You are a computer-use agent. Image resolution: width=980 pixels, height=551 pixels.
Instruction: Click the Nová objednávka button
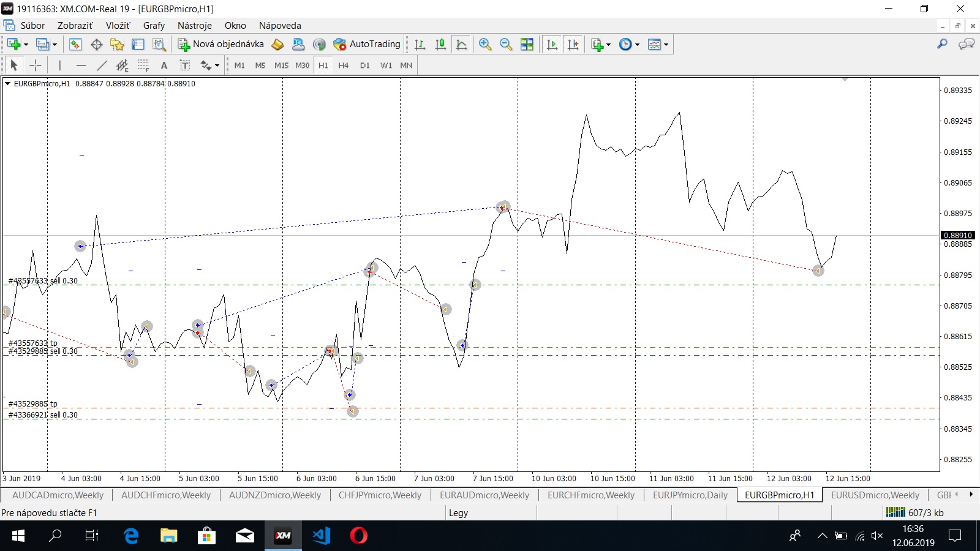point(221,44)
